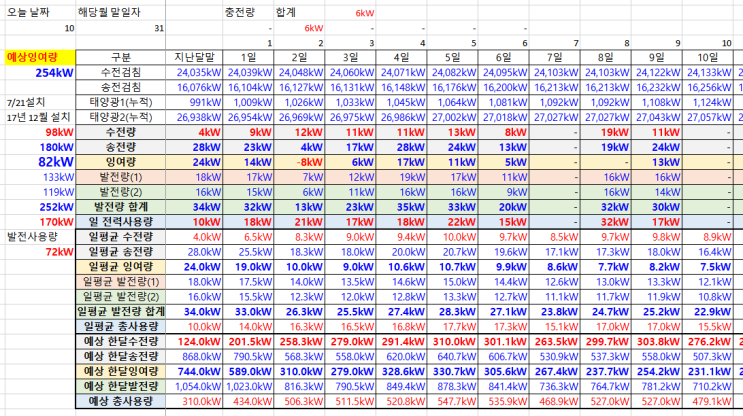
Task: Select the 예상 한달잉여량 row label
Action: pos(120,371)
